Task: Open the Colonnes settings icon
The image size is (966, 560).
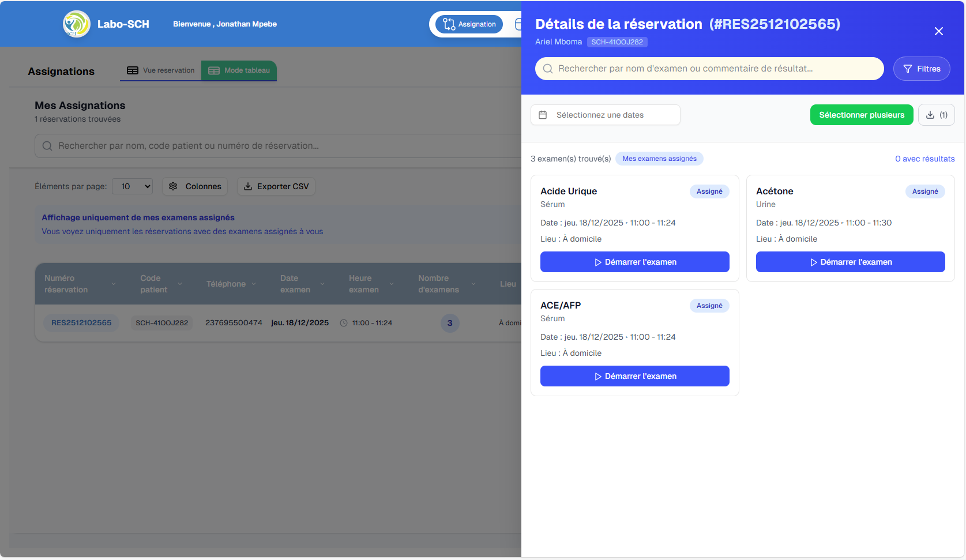Action: [172, 186]
